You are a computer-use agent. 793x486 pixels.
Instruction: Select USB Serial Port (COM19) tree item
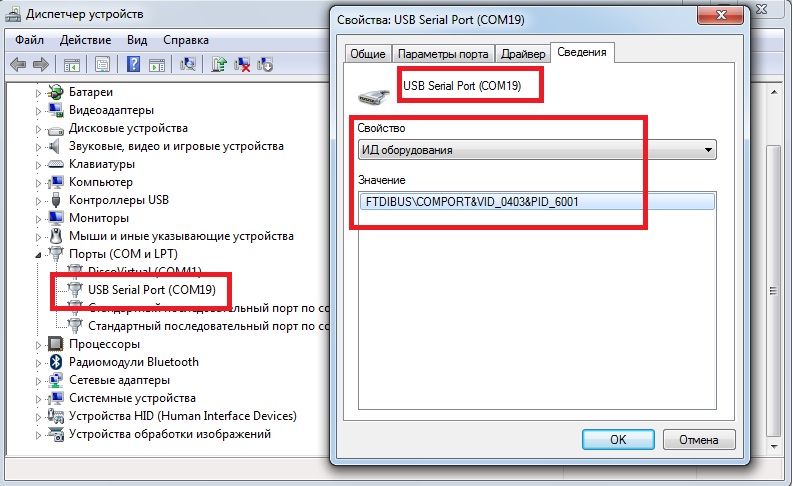pyautogui.click(x=152, y=289)
